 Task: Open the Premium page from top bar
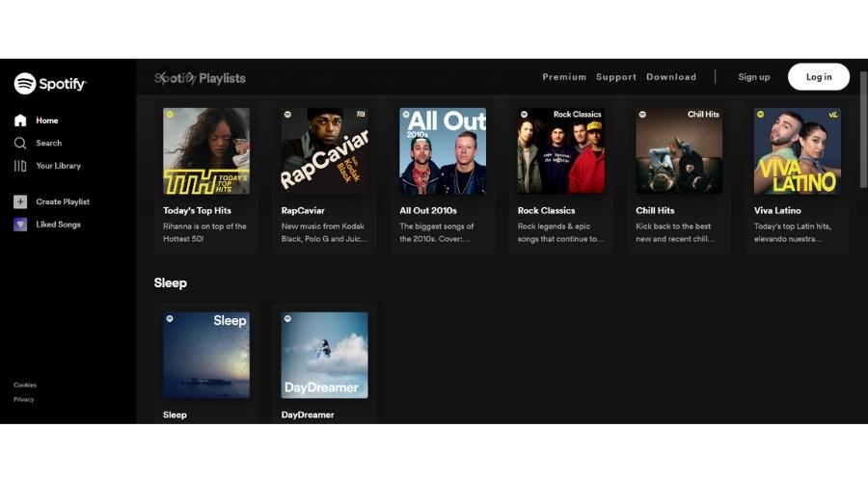[564, 77]
